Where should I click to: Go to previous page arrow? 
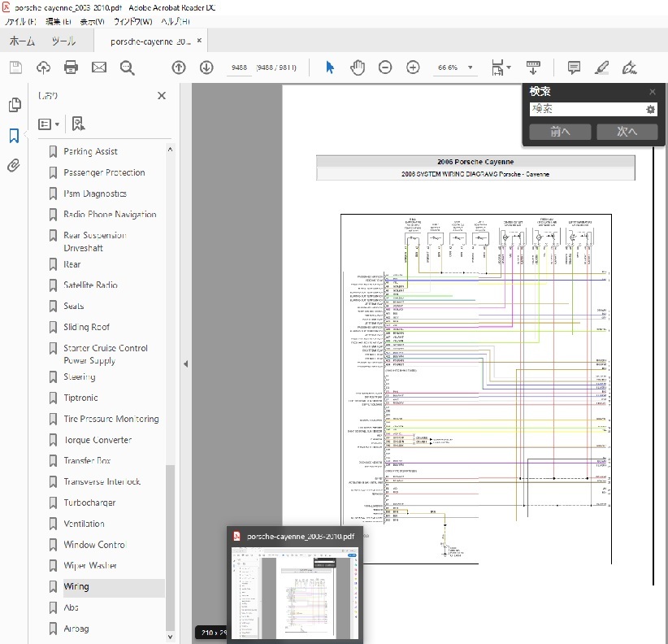179,67
